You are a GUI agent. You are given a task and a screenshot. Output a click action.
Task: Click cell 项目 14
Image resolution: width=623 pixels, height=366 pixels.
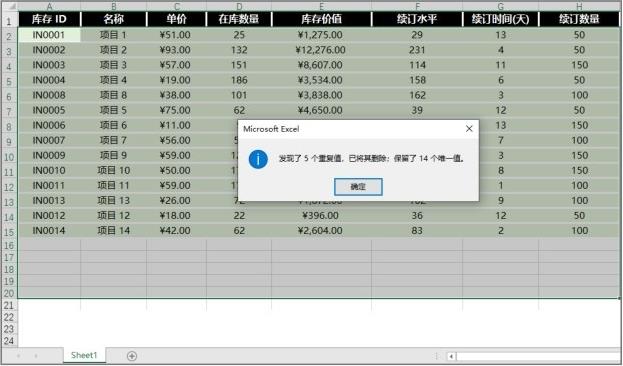point(114,230)
